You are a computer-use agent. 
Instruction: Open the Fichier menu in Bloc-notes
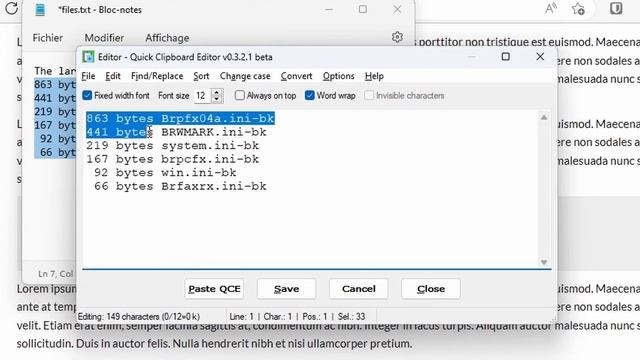48,38
